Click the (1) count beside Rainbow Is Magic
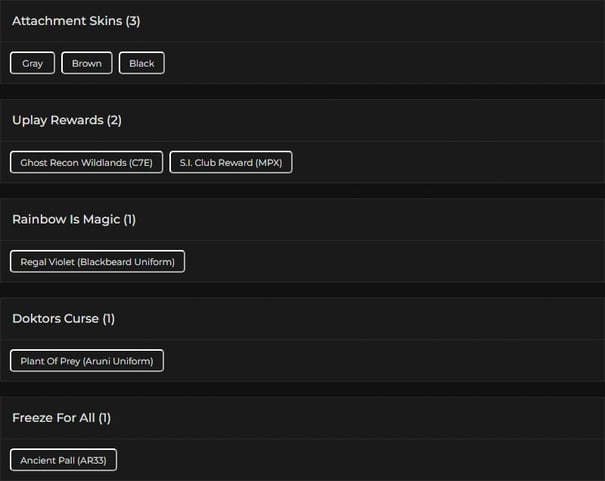Screen dimensions: 605x481 (130, 219)
